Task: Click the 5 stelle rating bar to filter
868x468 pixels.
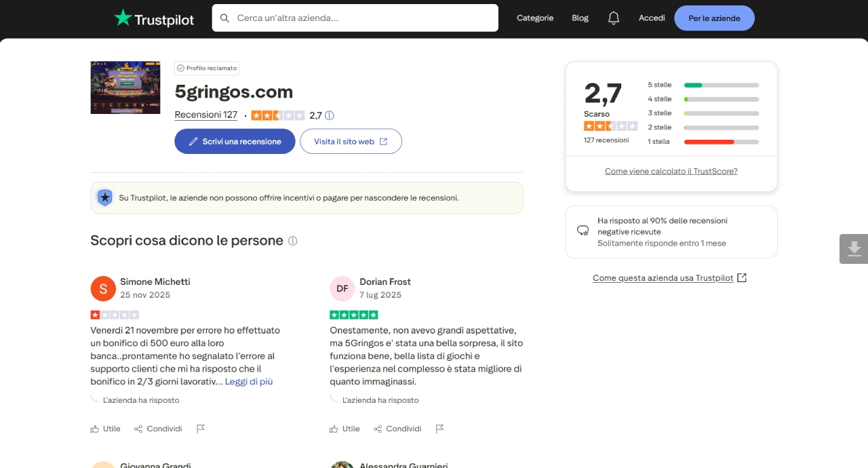Action: (721, 85)
